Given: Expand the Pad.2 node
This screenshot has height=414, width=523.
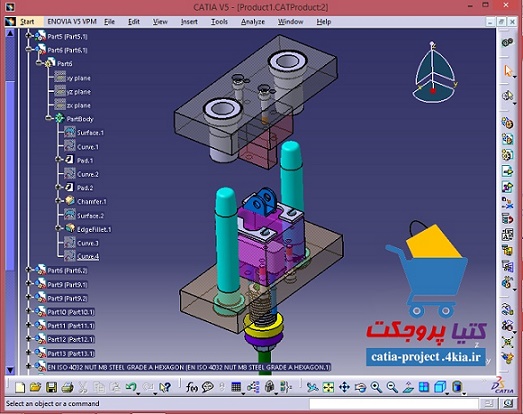Looking at the screenshot, I should point(59,187).
